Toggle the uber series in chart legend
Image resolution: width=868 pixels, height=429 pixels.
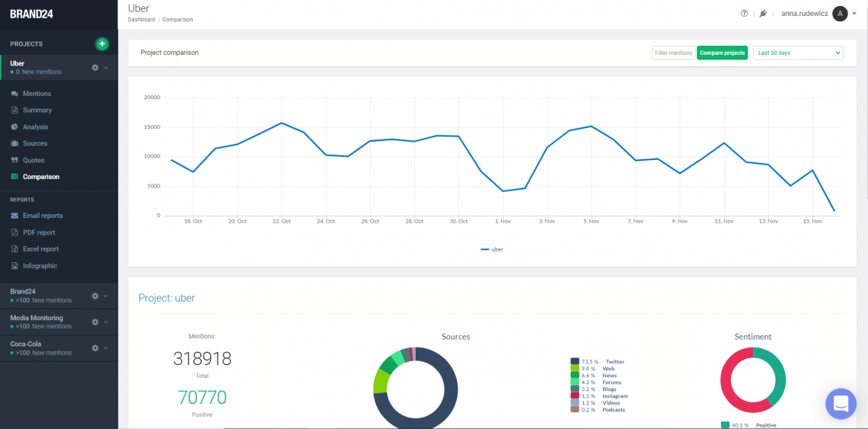492,249
